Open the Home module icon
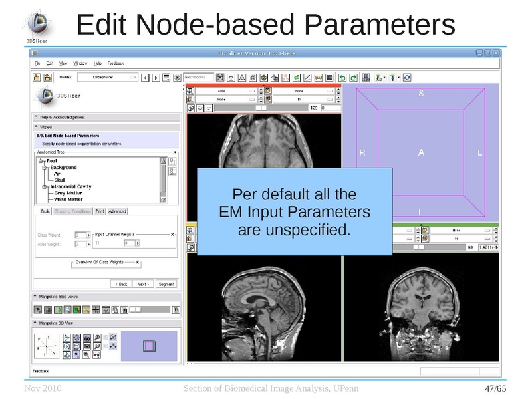This screenshot has height=399, width=532. pos(231,76)
